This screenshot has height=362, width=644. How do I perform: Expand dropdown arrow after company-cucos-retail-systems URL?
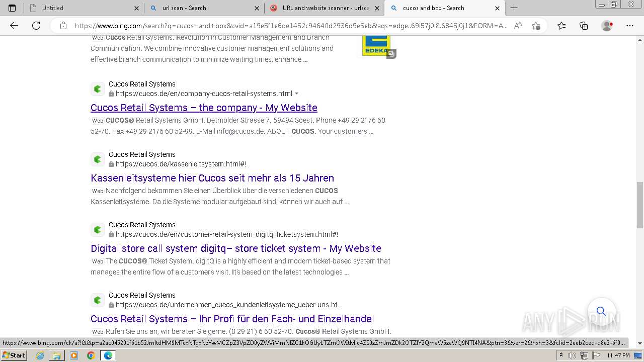(296, 94)
